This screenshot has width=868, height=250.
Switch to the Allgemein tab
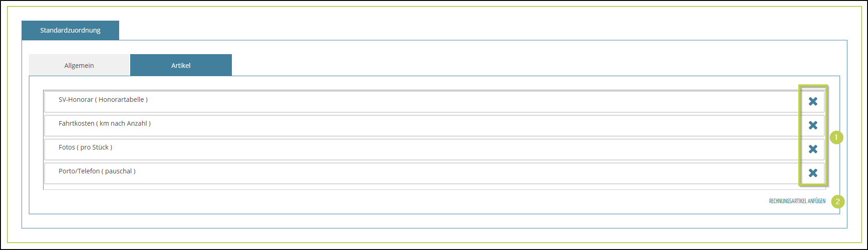click(x=79, y=66)
